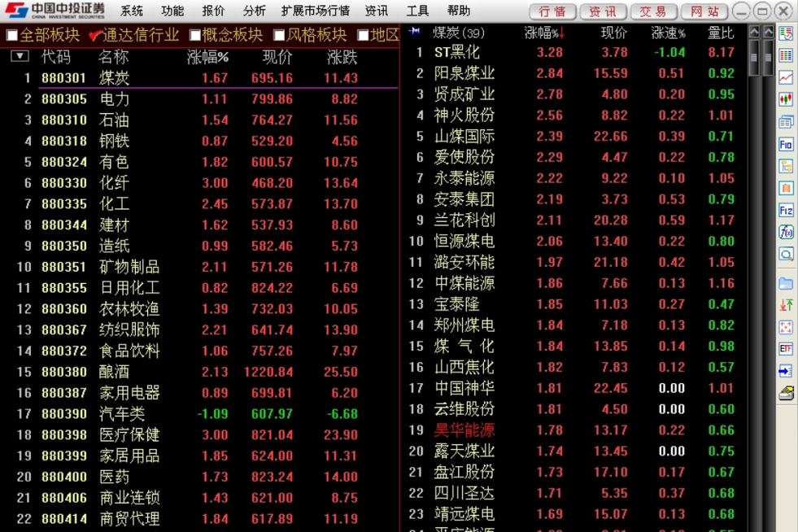Image resolution: width=798 pixels, height=532 pixels.
Task: Check the 地区 checkbox
Action: (363, 36)
